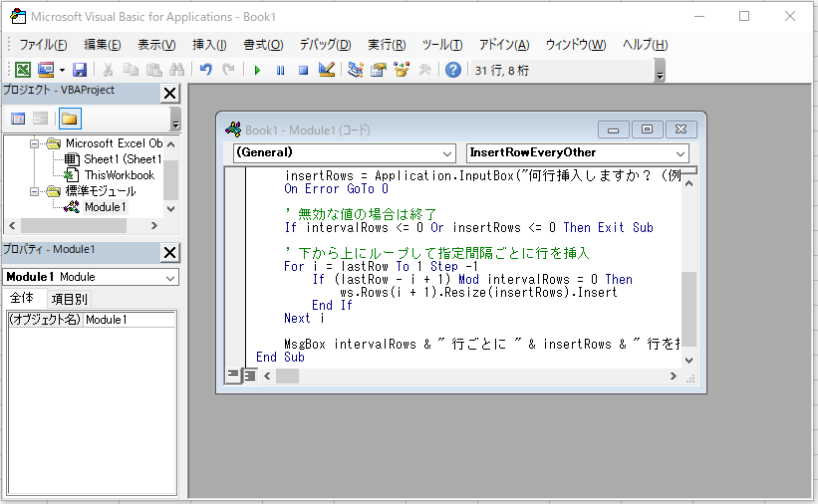Open the 実行(R) menu
The width and height of the screenshot is (818, 504).
point(387,45)
